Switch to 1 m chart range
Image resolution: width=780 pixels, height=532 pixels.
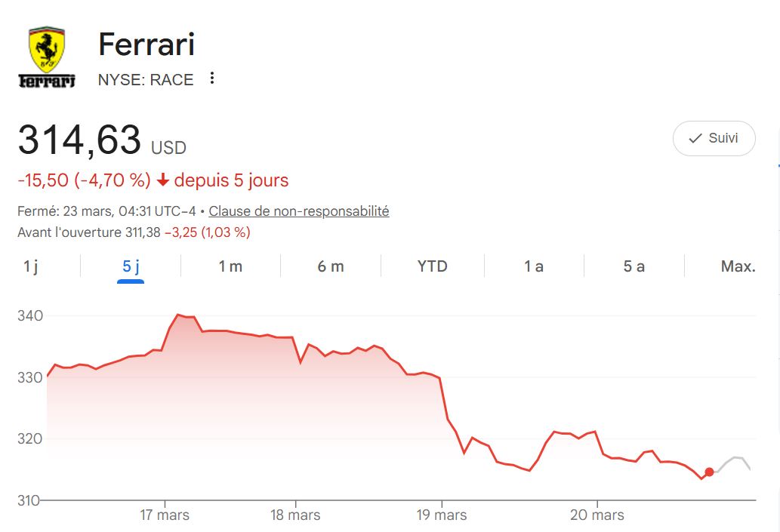pyautogui.click(x=230, y=266)
